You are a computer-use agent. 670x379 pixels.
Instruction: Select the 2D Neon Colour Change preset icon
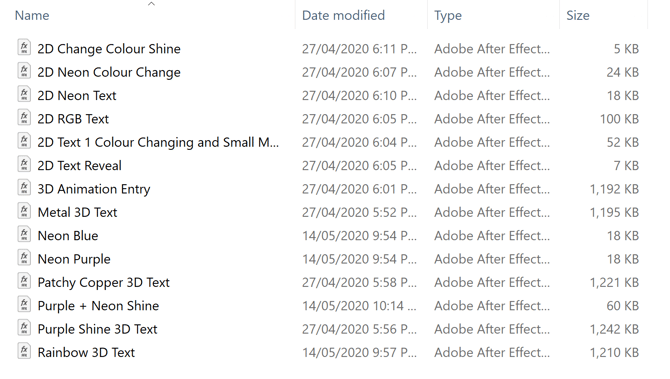click(x=24, y=71)
